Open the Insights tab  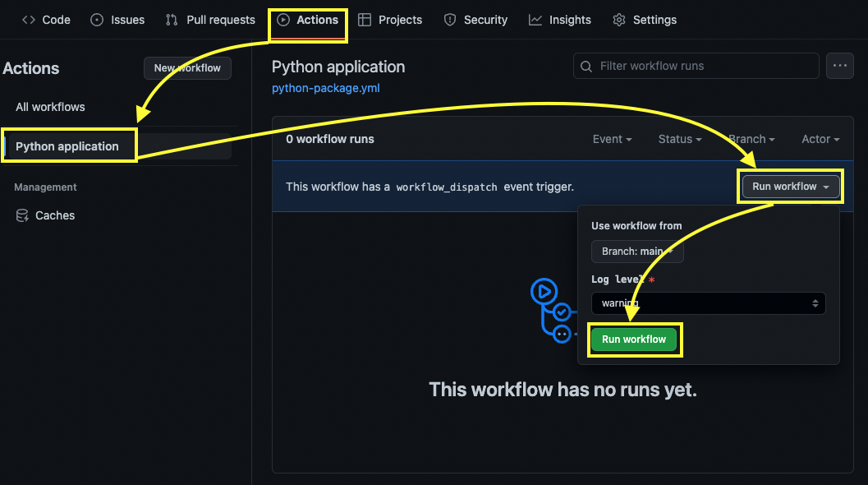coord(560,20)
